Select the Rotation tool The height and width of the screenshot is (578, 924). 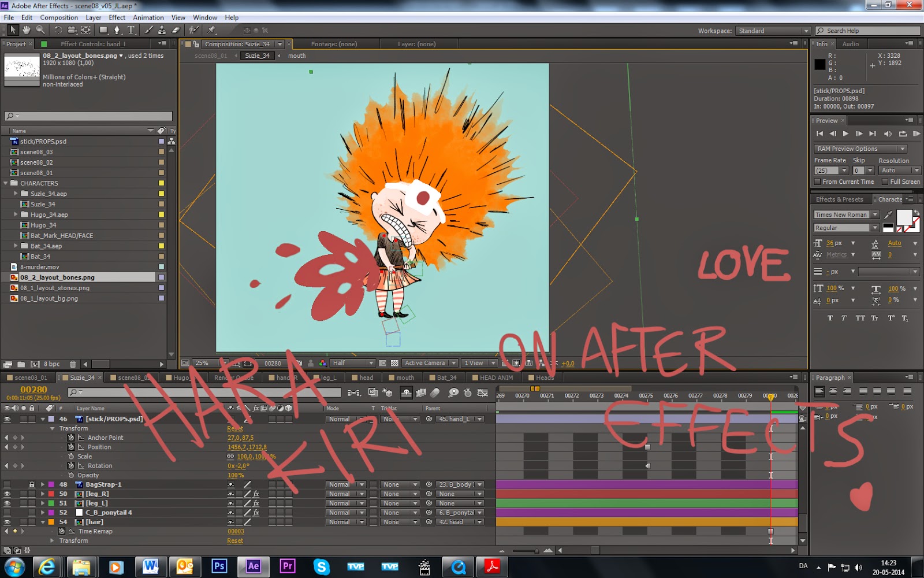[x=58, y=30]
